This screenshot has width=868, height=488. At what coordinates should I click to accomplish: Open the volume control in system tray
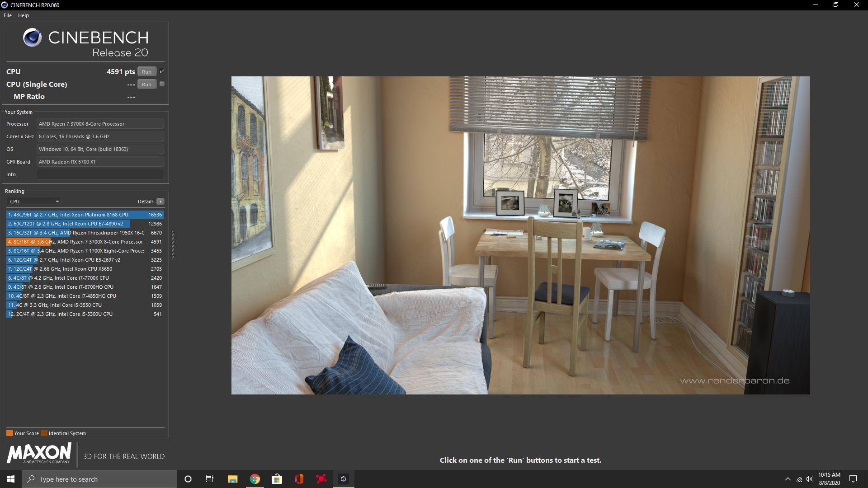coord(809,479)
